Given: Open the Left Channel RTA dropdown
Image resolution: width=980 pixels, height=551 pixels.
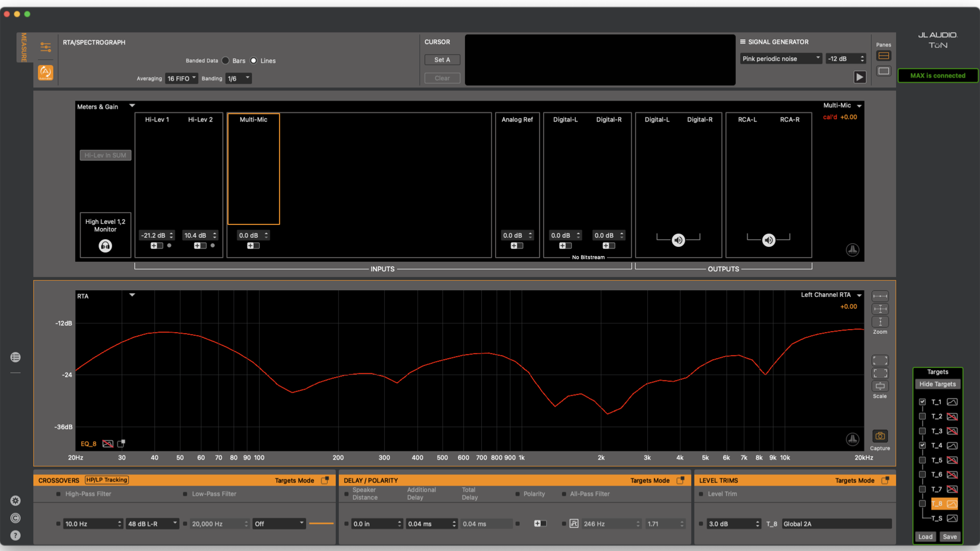Looking at the screenshot, I should pos(859,295).
